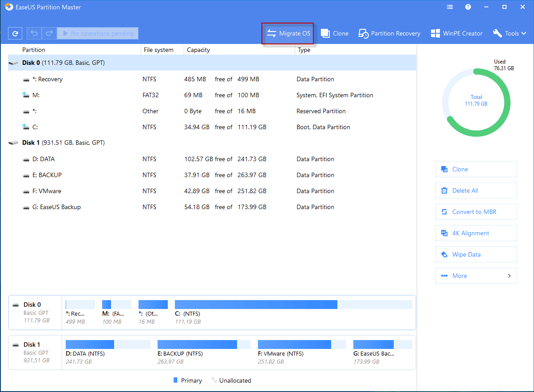Screen dimensions: 534x392
Task: Open the Migrate OS wizard
Action: (x=288, y=33)
